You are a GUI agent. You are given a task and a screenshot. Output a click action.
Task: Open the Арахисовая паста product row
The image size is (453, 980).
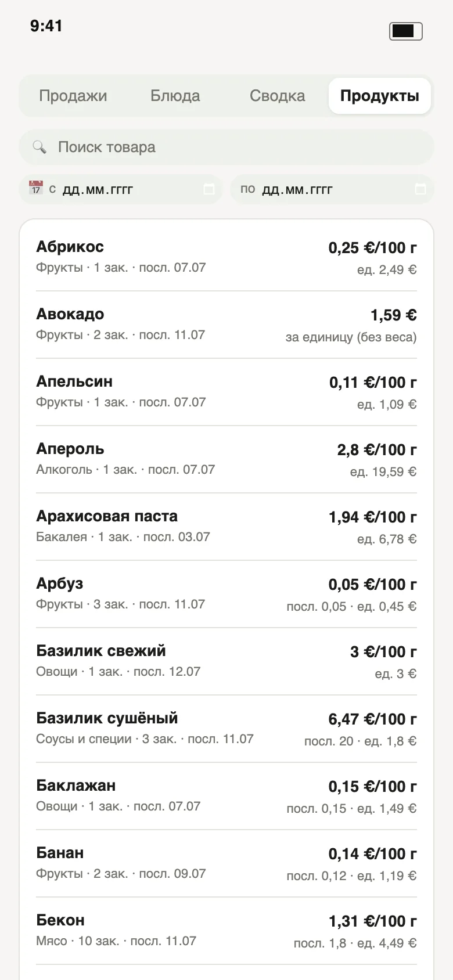click(227, 527)
